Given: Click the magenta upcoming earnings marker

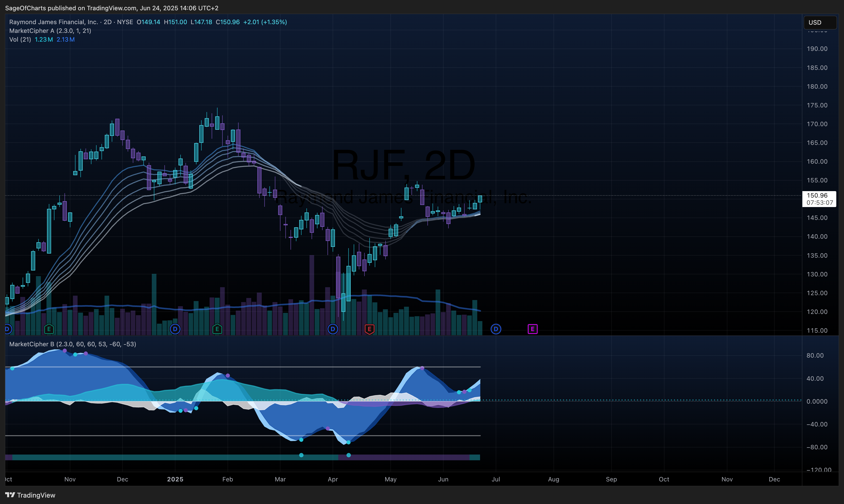Looking at the screenshot, I should coord(532,329).
